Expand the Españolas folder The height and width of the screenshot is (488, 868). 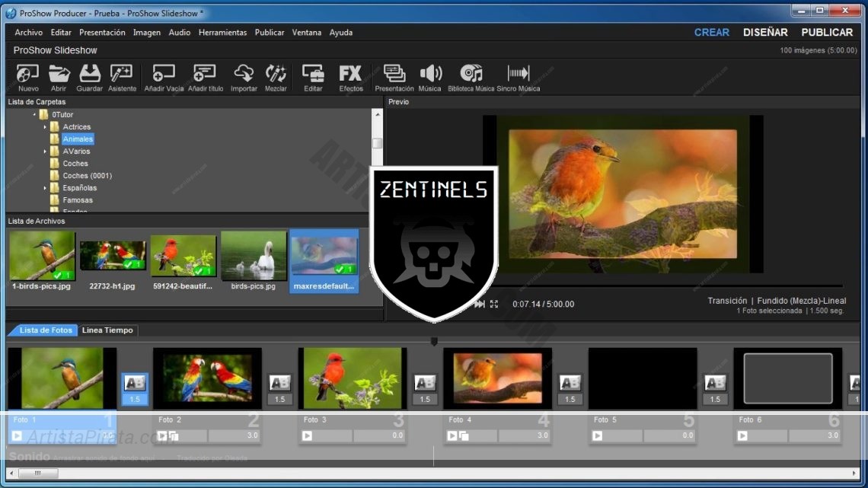click(45, 188)
